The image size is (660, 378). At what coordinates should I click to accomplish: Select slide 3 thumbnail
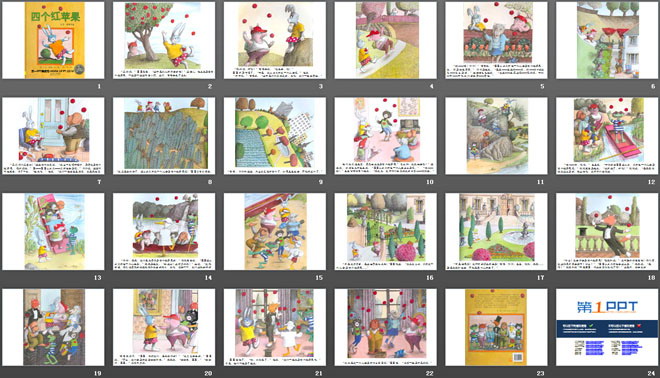(275, 40)
